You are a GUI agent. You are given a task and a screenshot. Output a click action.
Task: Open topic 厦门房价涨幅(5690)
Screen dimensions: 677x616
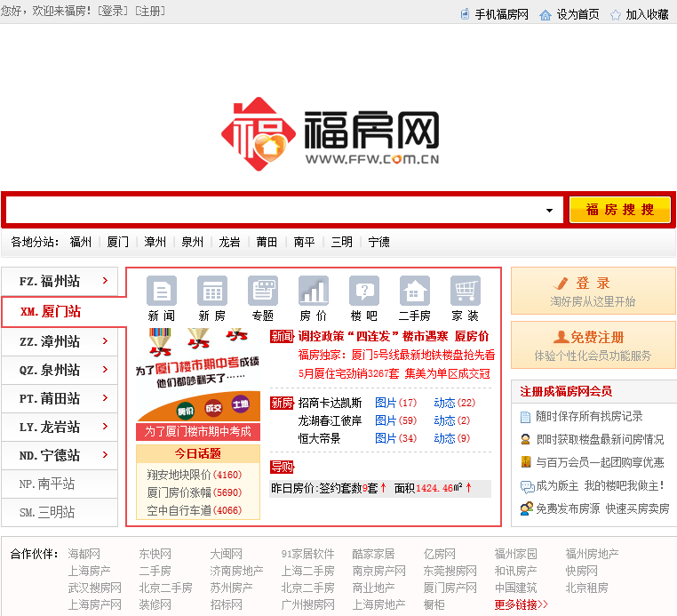pos(195,492)
